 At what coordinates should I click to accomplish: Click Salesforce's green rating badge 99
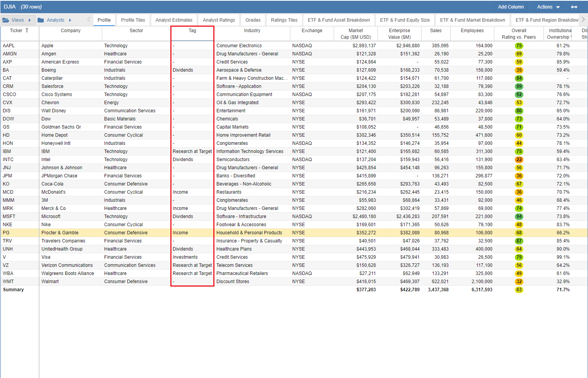pyautogui.click(x=519, y=86)
